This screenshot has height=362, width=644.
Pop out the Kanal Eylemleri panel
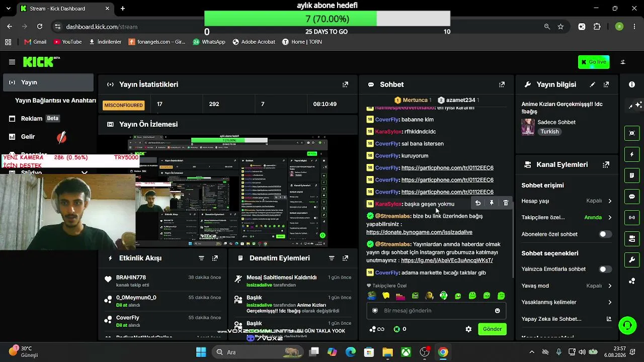coord(606,164)
